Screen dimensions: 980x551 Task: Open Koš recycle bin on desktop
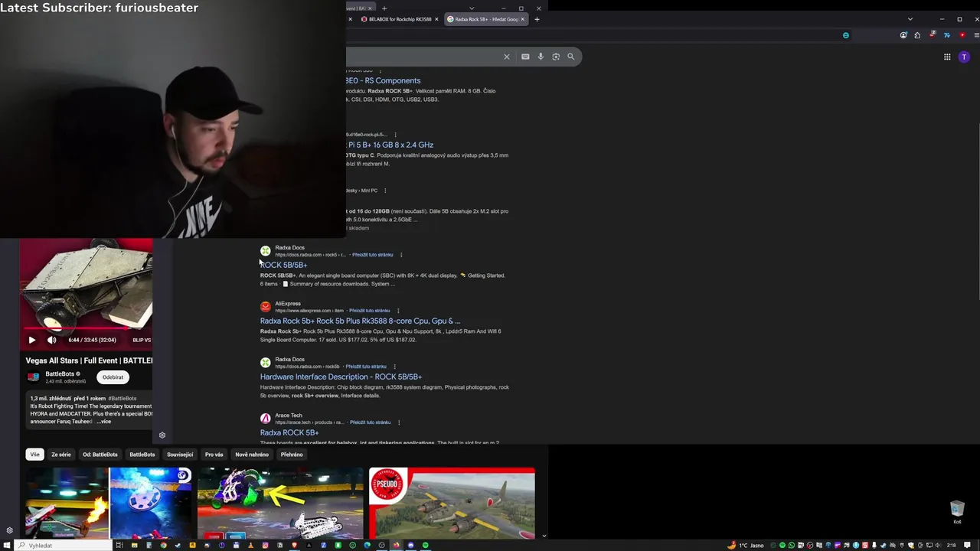pos(957,512)
